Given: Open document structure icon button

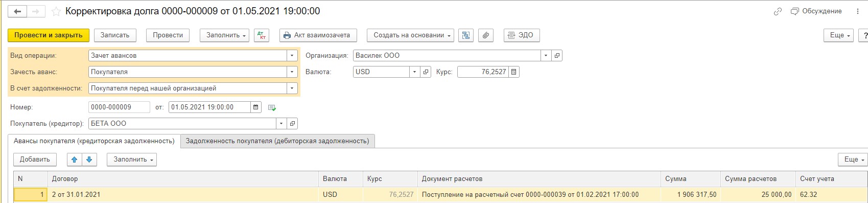Looking at the screenshot, I should click(466, 35).
